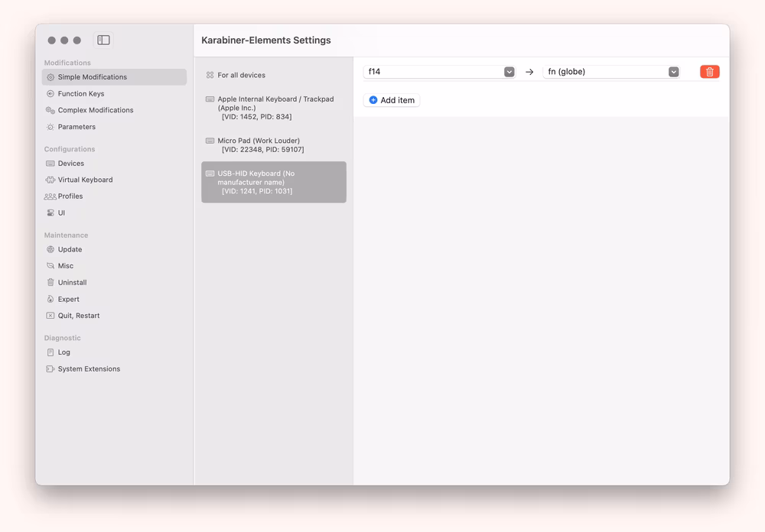Expand the f14 source key dropdown

(509, 72)
